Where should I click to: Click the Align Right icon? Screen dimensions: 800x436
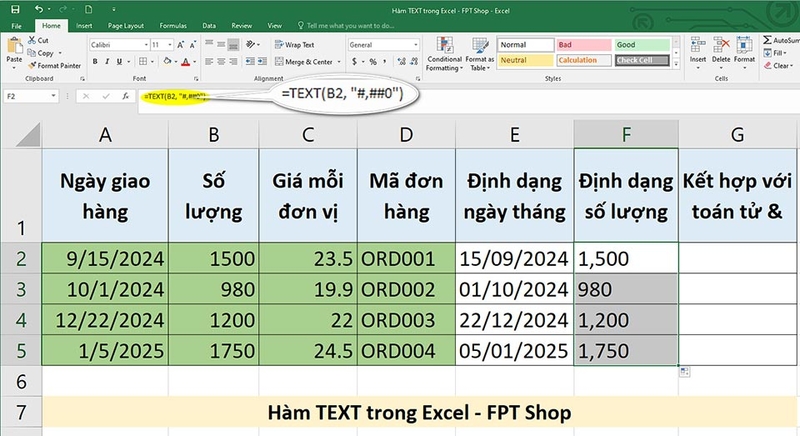pos(233,62)
